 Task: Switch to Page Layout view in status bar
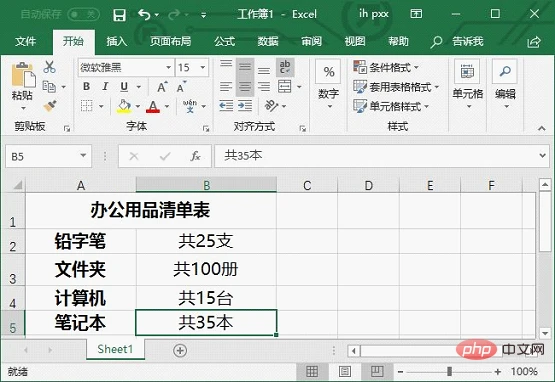344,371
